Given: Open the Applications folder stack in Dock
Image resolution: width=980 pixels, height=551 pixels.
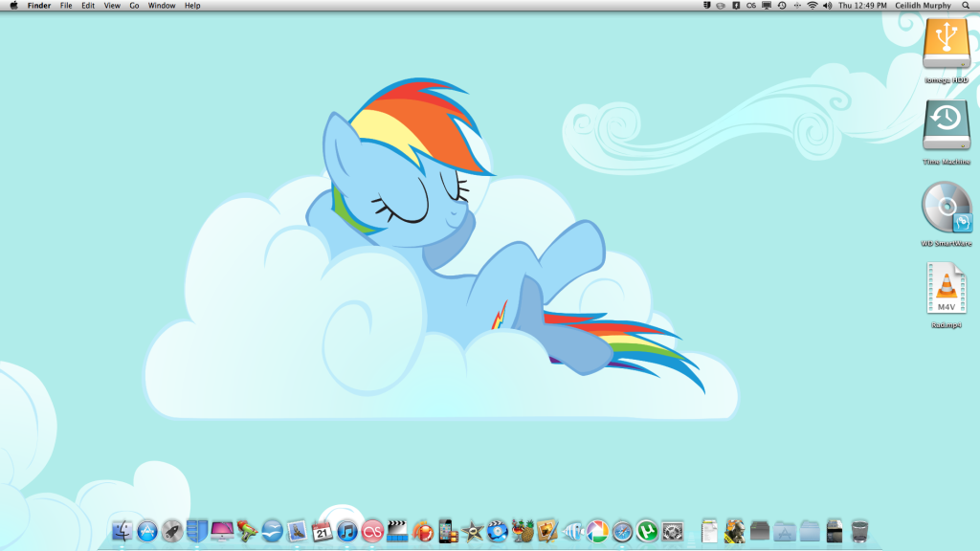Looking at the screenshot, I should 785,532.
